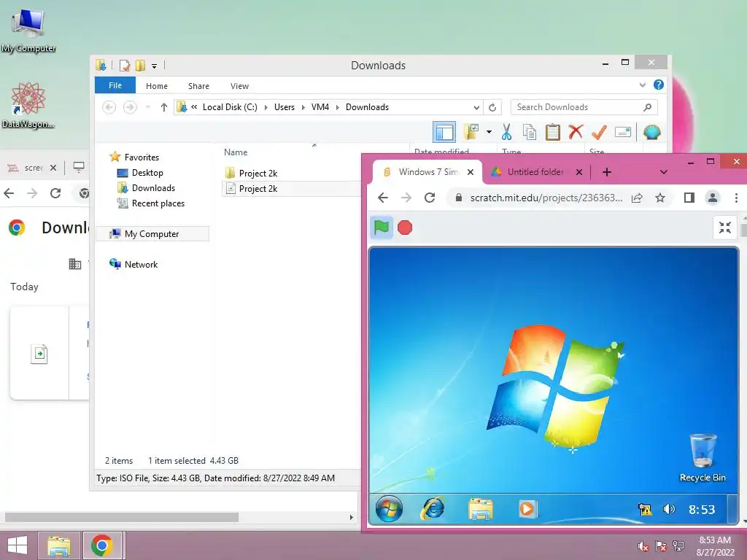
Task: Select the Project 2k folder
Action: click(x=258, y=174)
